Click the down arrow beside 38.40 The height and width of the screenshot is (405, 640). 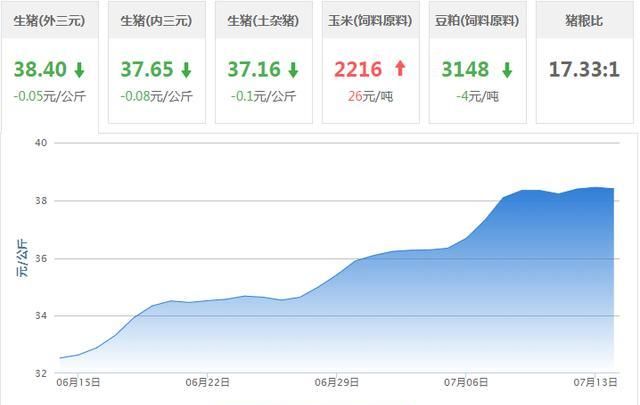click(x=80, y=70)
